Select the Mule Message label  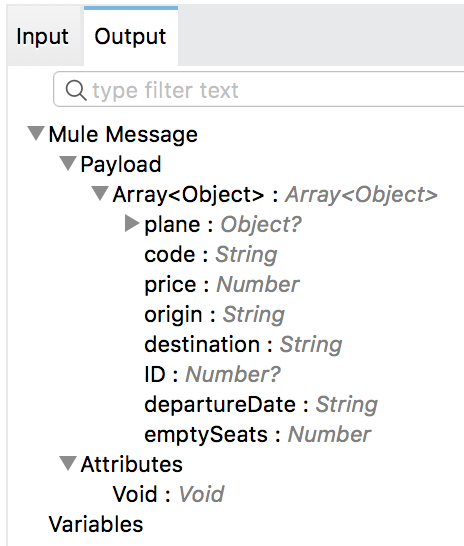(123, 134)
